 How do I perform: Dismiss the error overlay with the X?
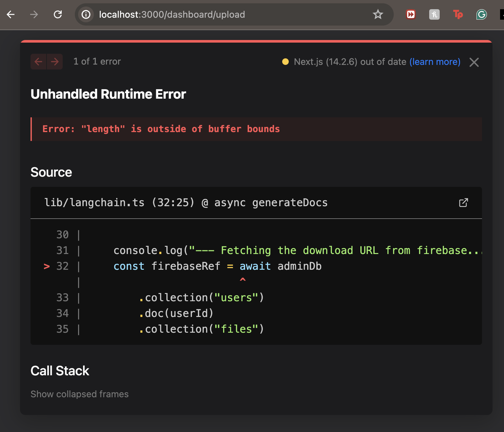(474, 62)
